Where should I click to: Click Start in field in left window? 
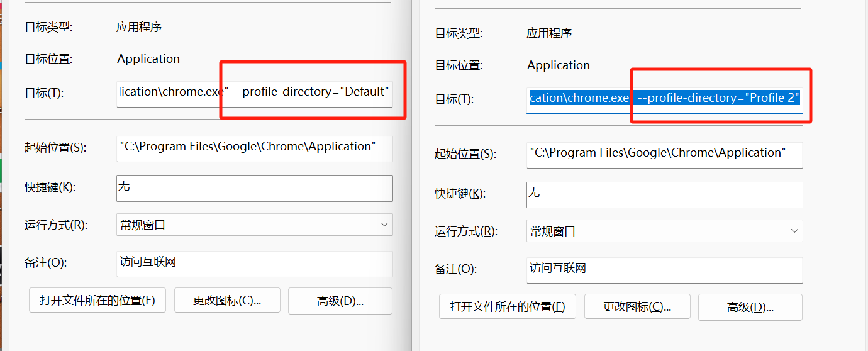pos(255,148)
